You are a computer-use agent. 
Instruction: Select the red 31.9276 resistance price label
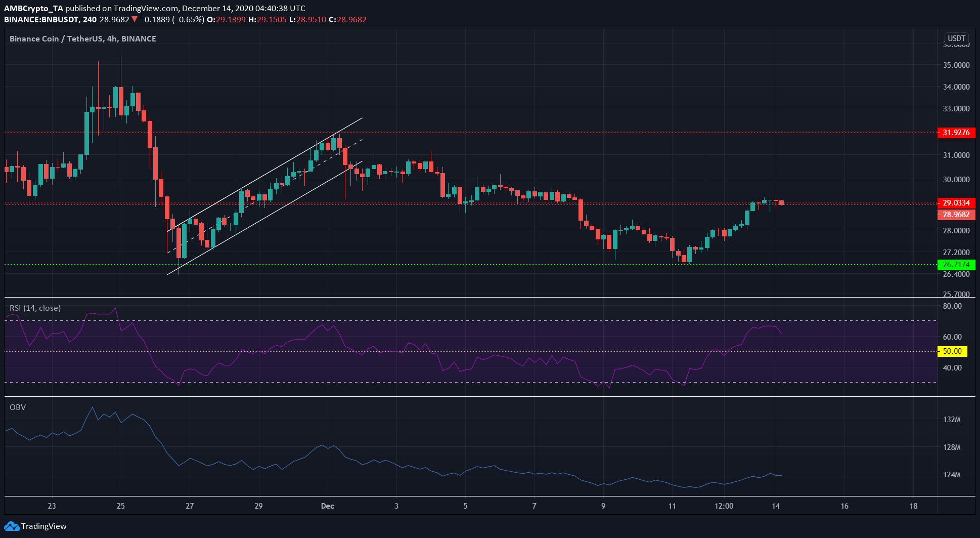[956, 133]
